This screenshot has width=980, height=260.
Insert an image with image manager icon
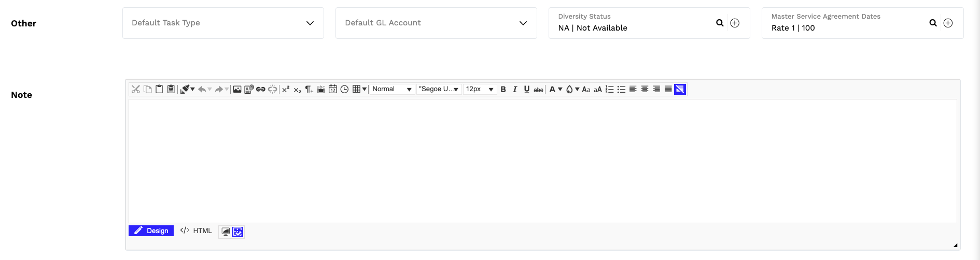tap(237, 89)
